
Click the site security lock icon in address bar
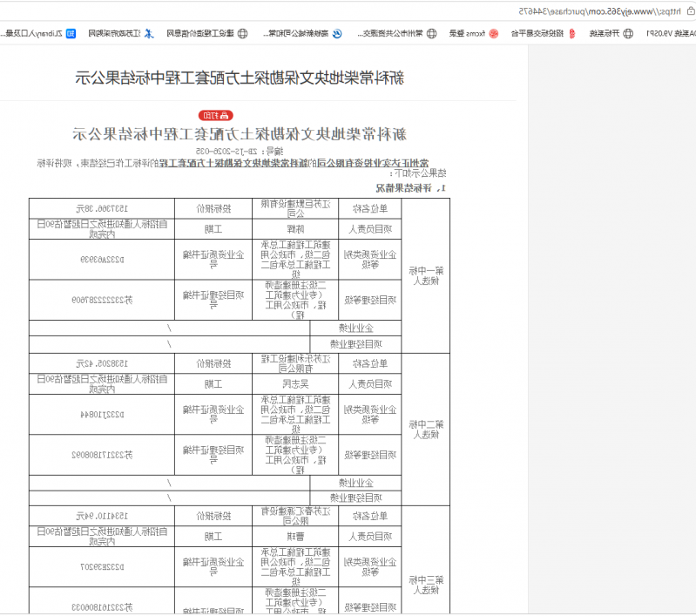(691, 11)
